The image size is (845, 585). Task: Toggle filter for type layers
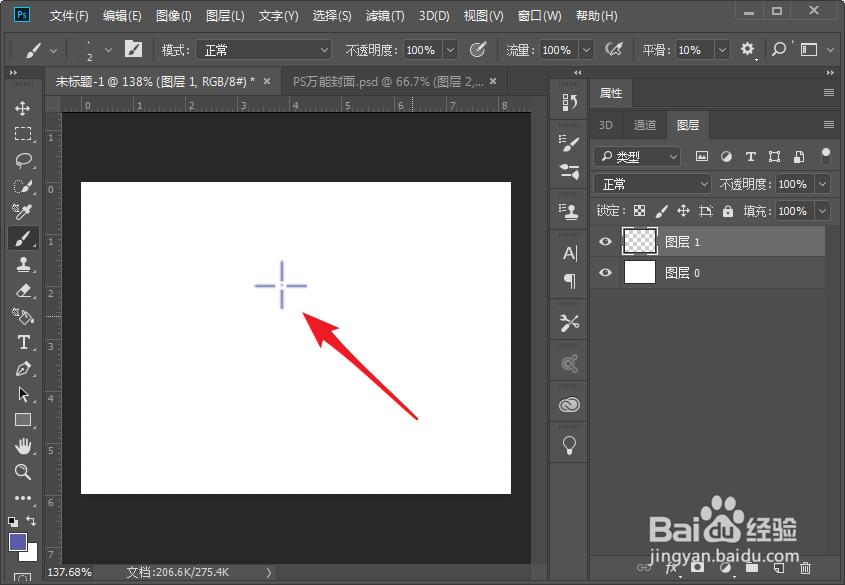pos(750,157)
